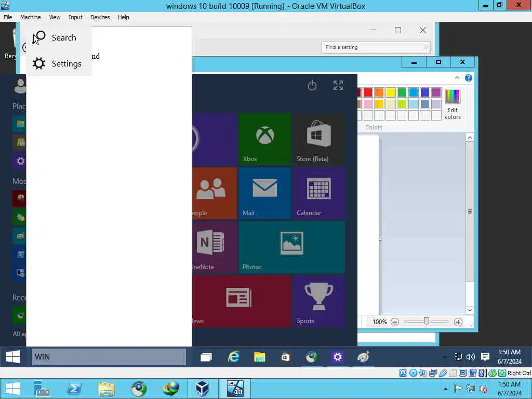Click the guest Windows Start button
Screen dimensions: 532x399
click(13, 356)
